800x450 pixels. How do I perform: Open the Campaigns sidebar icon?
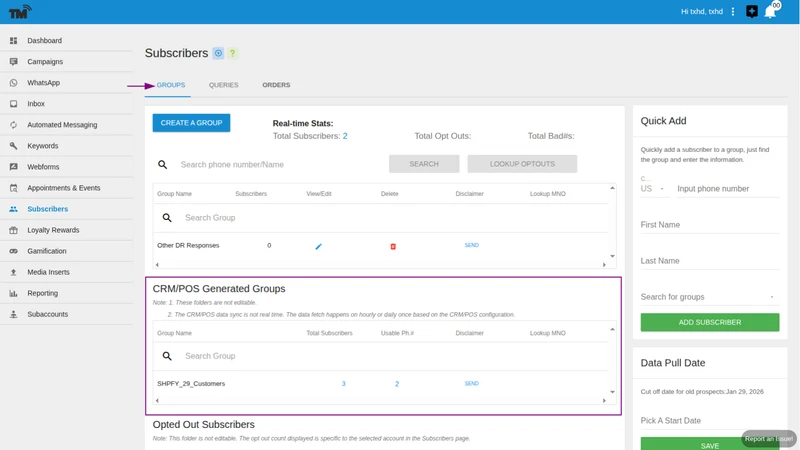coord(13,61)
